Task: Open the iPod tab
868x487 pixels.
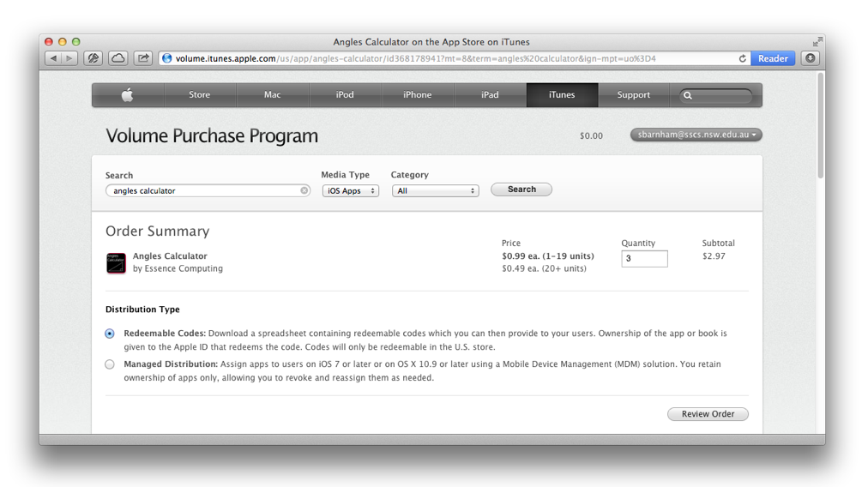Action: [345, 95]
